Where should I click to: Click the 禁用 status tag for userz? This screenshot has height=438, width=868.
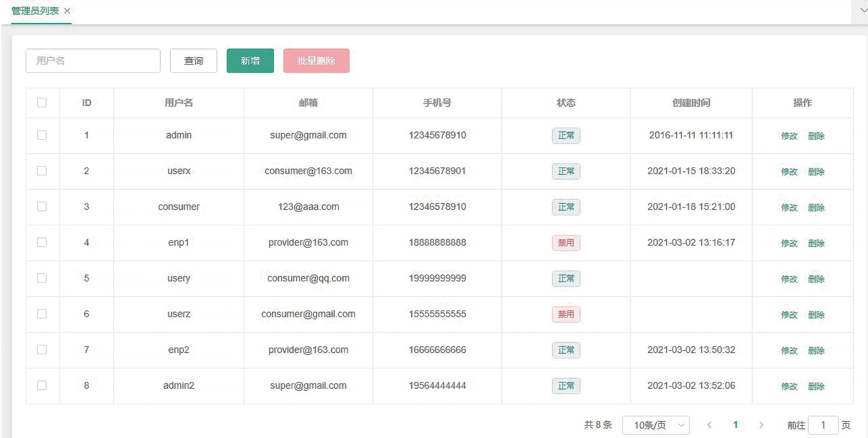click(x=566, y=314)
